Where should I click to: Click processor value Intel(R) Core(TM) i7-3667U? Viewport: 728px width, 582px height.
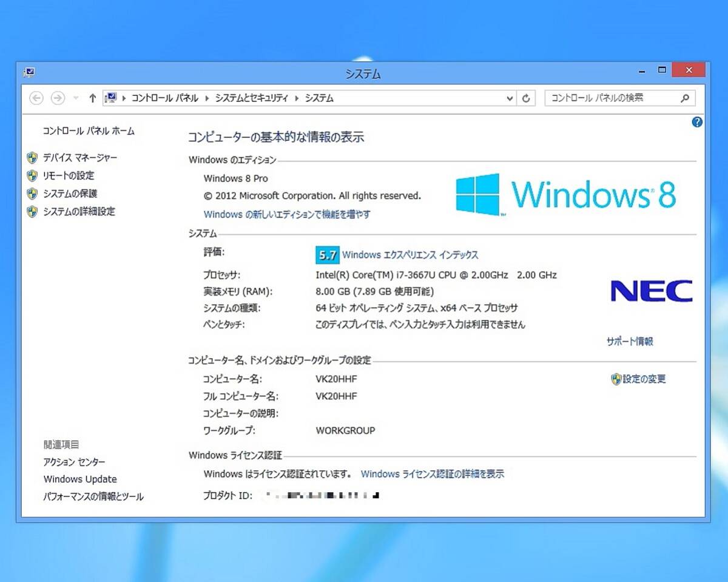click(436, 275)
